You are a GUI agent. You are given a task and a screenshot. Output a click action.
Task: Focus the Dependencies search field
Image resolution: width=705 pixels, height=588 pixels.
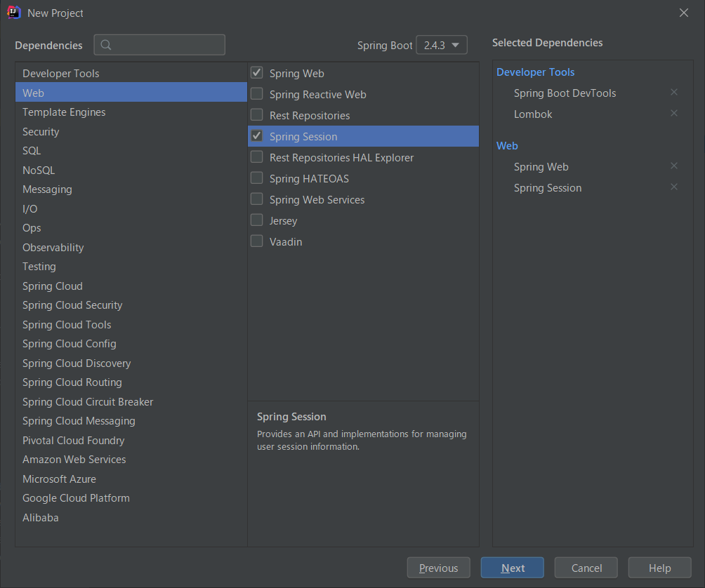169,45
